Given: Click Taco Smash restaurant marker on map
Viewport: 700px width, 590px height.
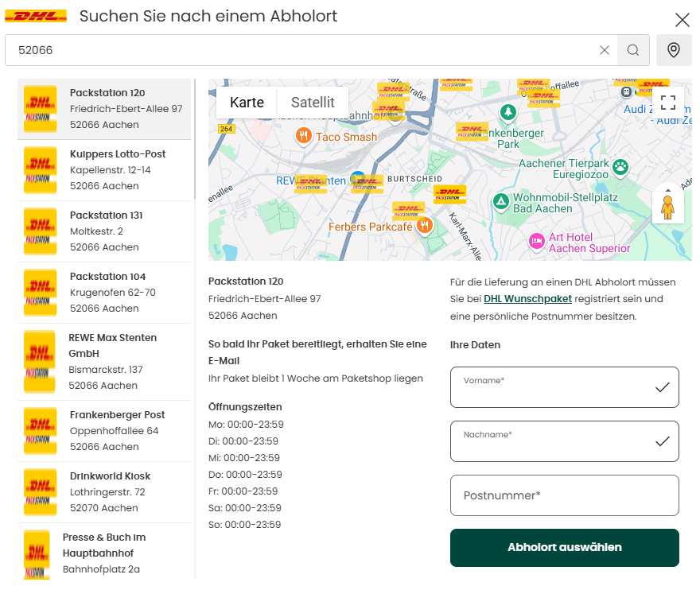Looking at the screenshot, I should click(304, 136).
